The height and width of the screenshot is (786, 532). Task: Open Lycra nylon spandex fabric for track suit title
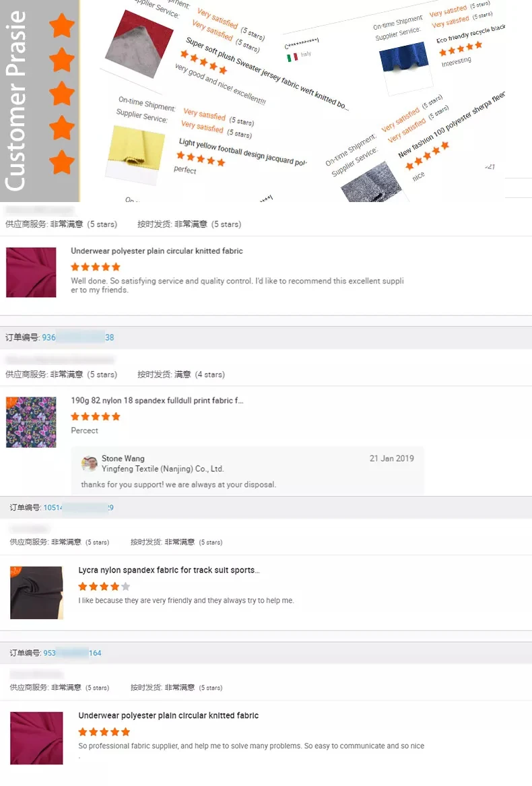click(x=169, y=570)
